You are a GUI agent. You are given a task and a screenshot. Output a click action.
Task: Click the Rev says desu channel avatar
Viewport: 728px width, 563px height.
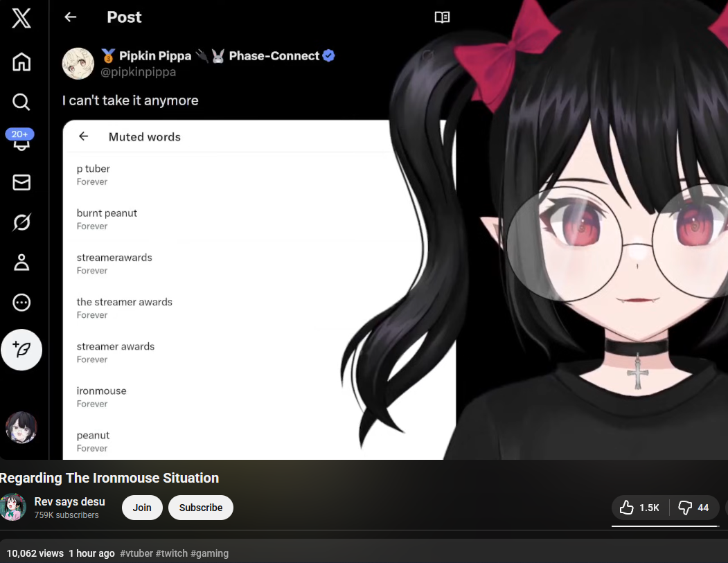[12, 508]
